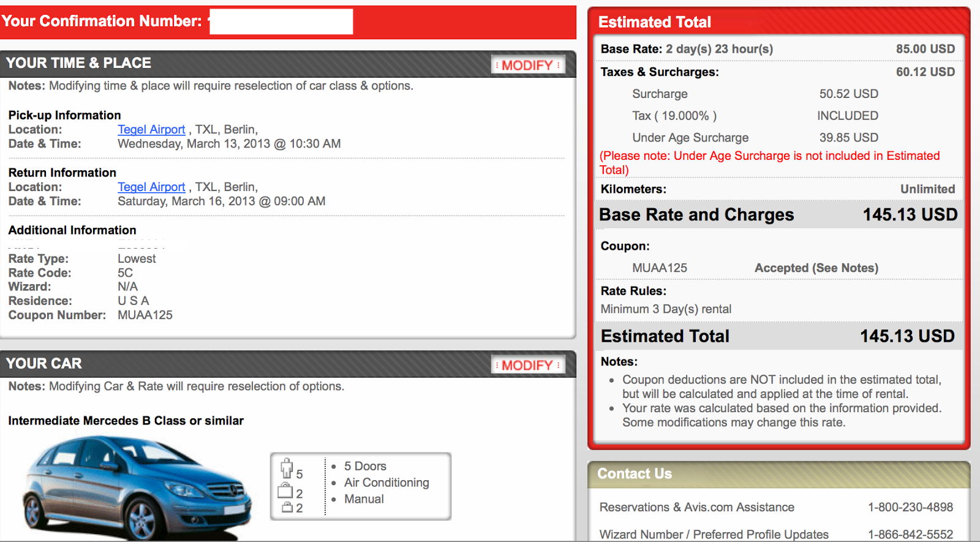Click the Mercedes B Class car image

point(137,487)
